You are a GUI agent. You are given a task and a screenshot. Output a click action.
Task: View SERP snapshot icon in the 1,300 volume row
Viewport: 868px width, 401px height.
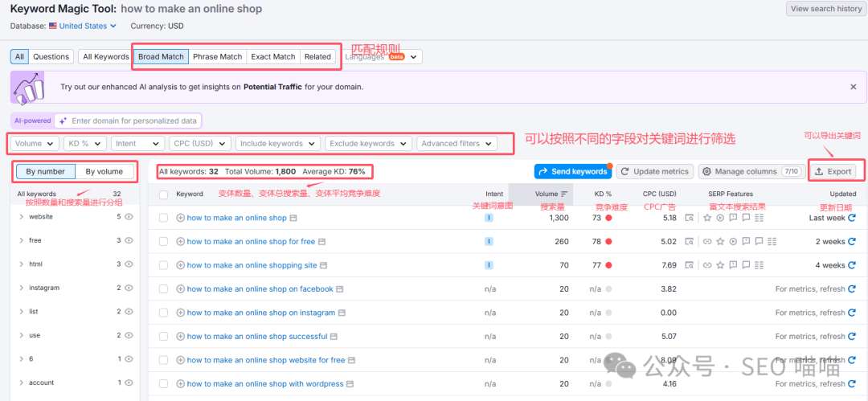pyautogui.click(x=690, y=219)
